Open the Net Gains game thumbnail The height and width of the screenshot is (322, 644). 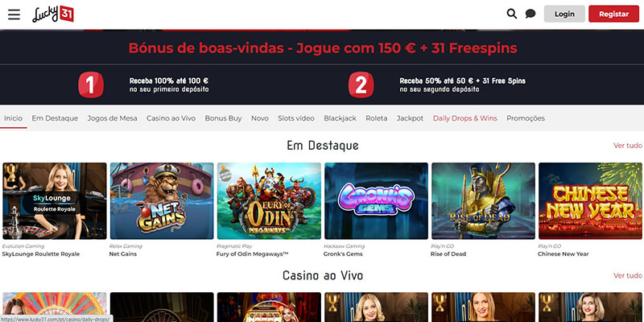click(x=162, y=200)
